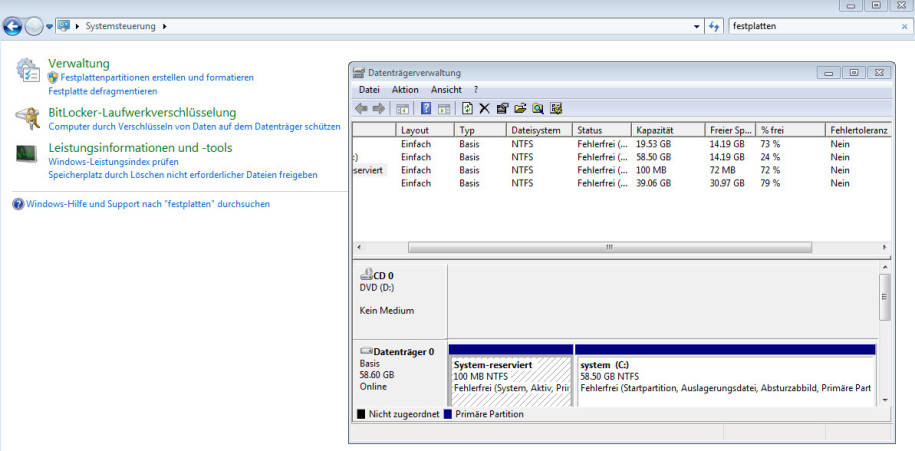Sort by the Typ column header

coord(479,130)
